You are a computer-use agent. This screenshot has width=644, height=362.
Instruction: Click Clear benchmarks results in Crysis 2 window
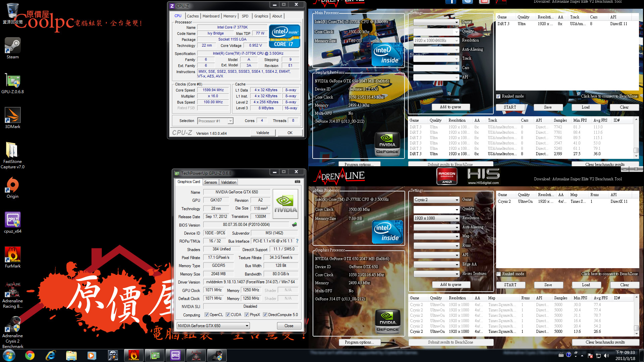click(x=605, y=342)
